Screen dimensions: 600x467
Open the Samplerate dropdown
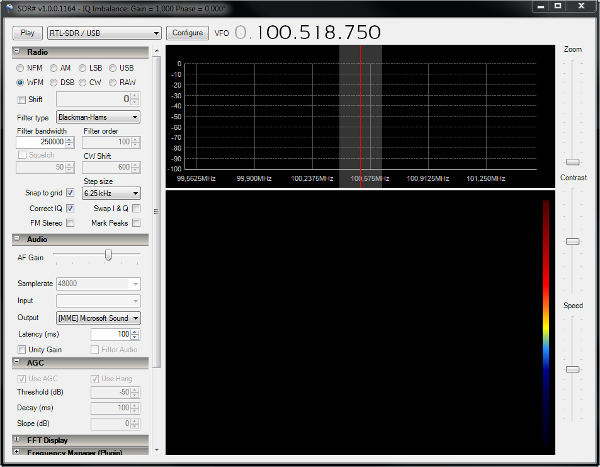coord(98,284)
